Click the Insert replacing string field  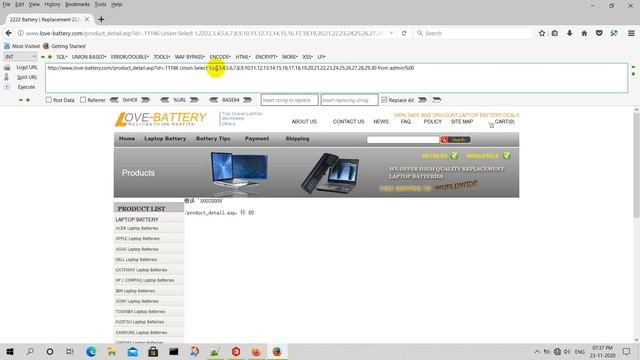click(x=349, y=100)
